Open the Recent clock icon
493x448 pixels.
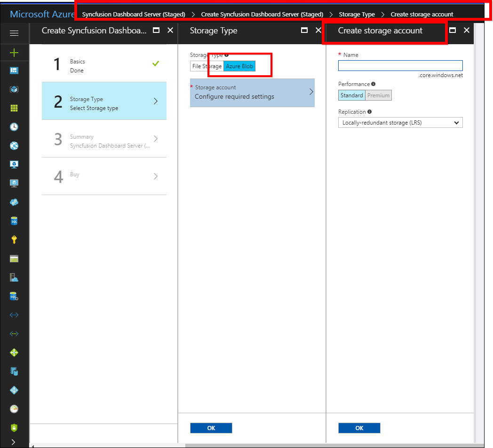pos(14,127)
